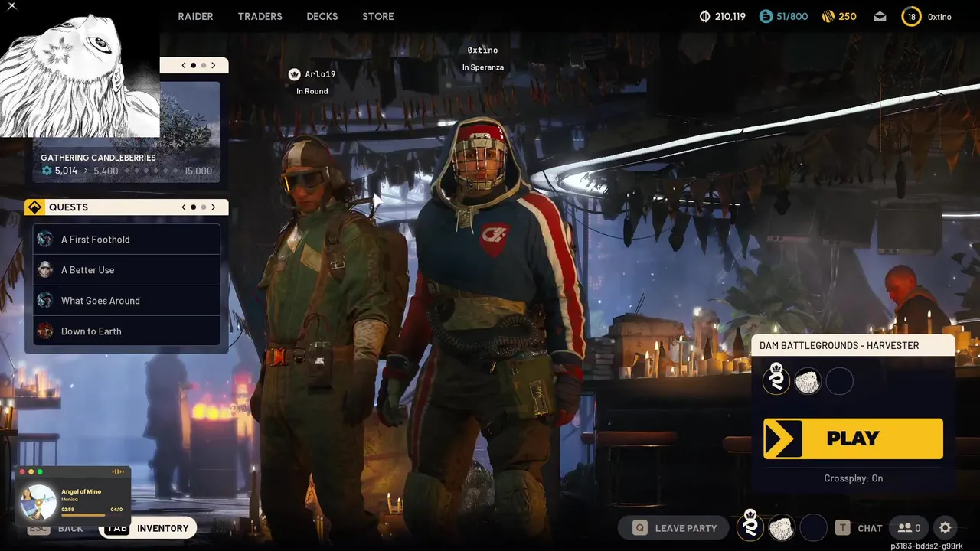Viewport: 980px width, 551px height.
Task: Open the Gathering Candleberries event card
Action: [126, 132]
